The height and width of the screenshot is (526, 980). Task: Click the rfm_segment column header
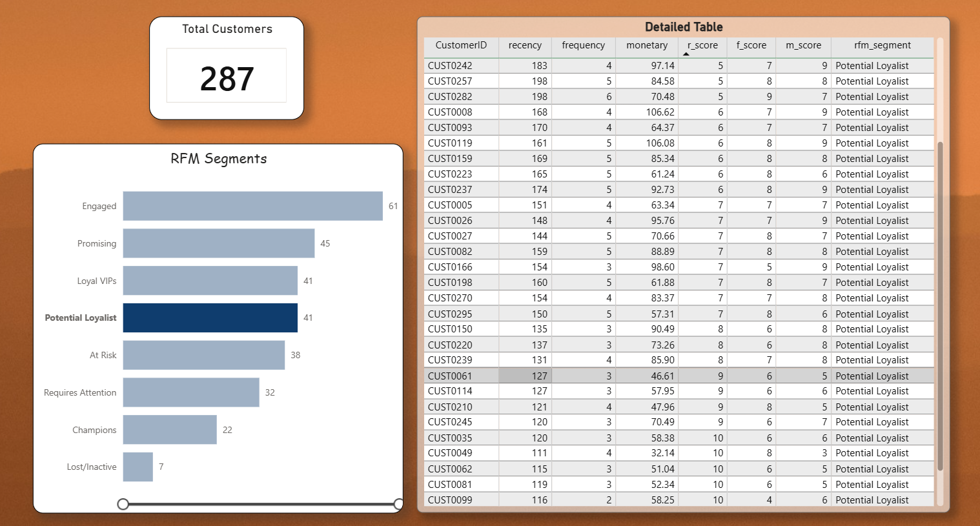click(883, 45)
